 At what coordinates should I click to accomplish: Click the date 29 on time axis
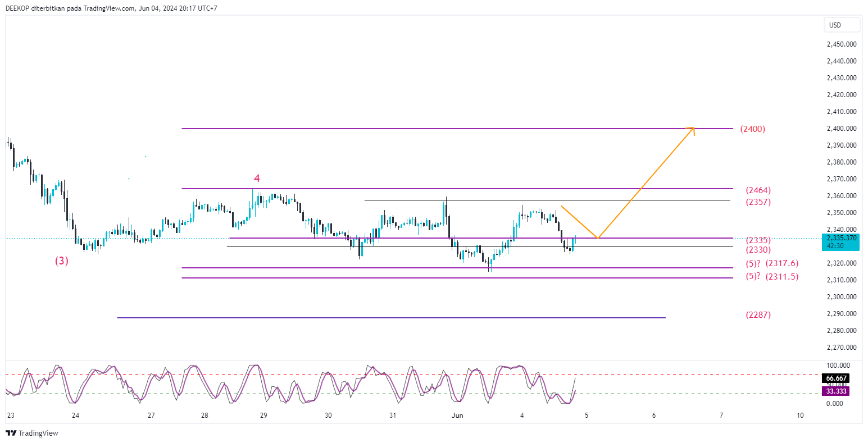(263, 415)
